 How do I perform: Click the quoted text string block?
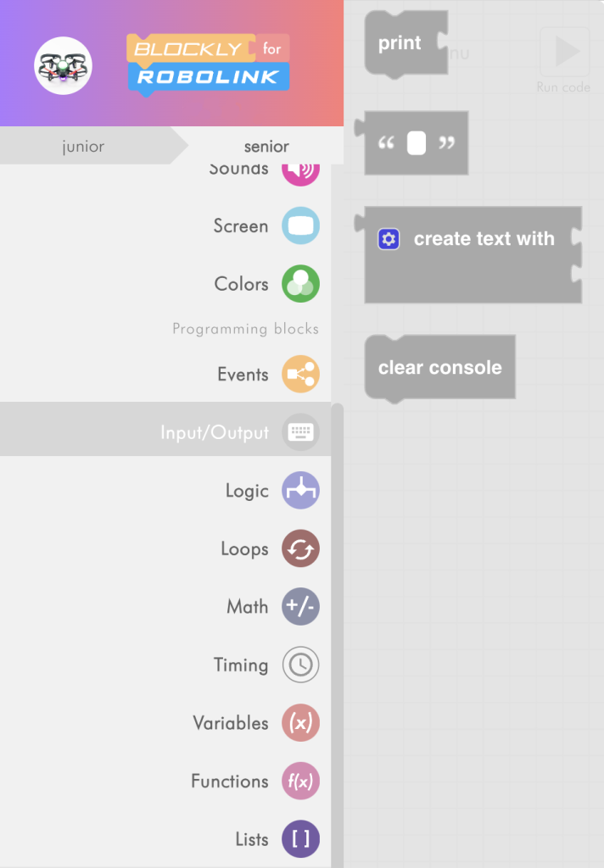(416, 142)
